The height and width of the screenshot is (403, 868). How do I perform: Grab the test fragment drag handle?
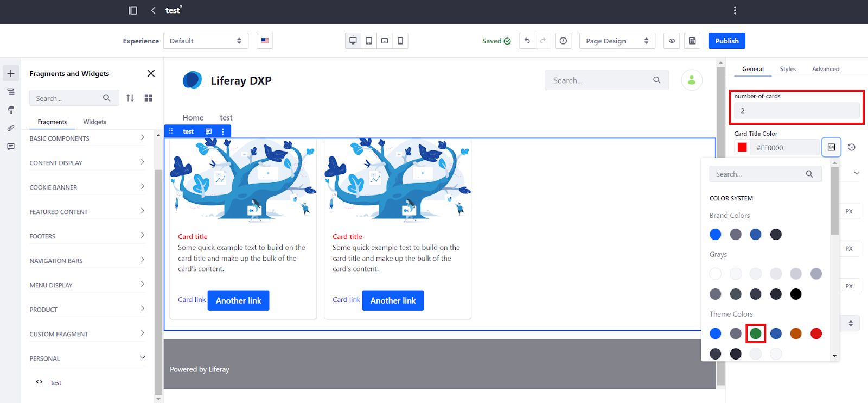point(171,131)
